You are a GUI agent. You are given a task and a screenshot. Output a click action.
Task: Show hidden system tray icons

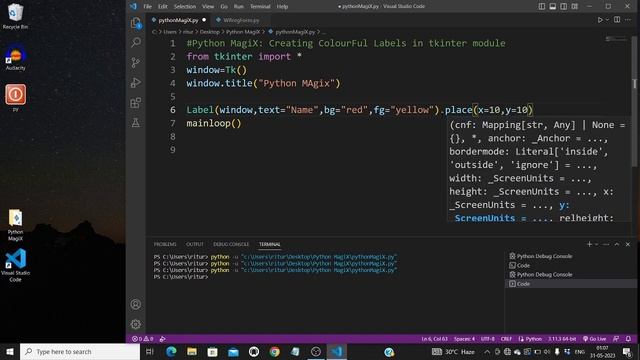[x=487, y=351]
